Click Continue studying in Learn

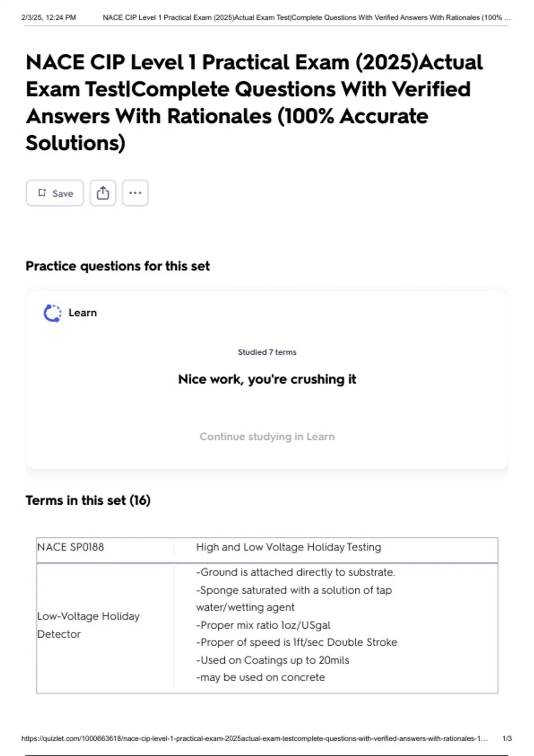(x=267, y=437)
